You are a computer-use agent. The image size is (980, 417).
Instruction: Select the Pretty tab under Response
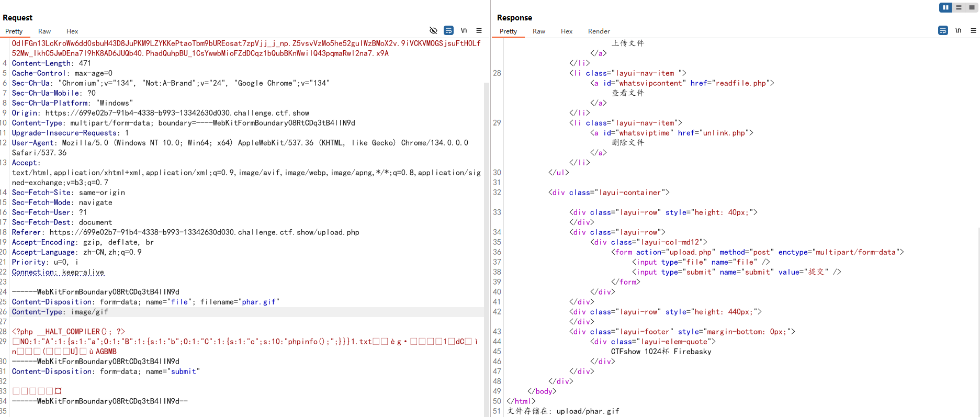click(x=508, y=31)
